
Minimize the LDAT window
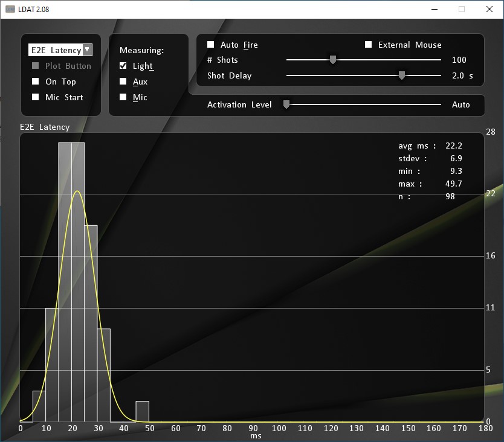coord(435,9)
